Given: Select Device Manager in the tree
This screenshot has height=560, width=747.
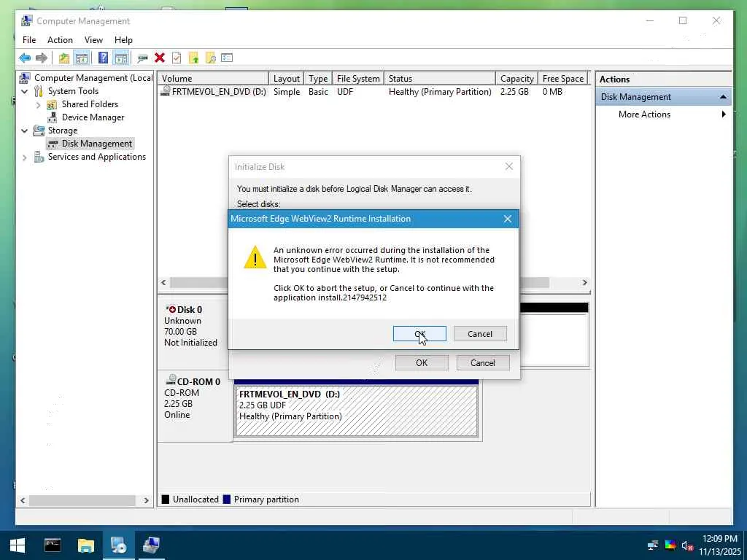Looking at the screenshot, I should [93, 117].
